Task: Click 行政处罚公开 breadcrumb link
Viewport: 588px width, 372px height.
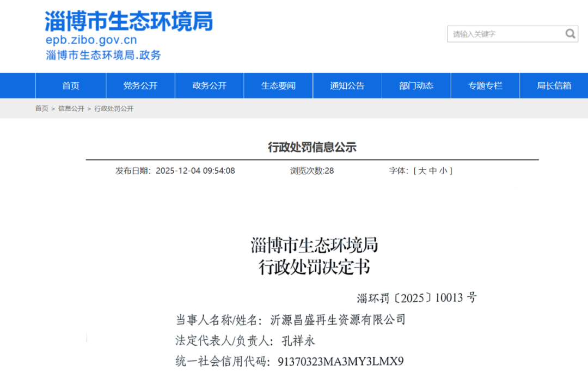Action: click(114, 108)
